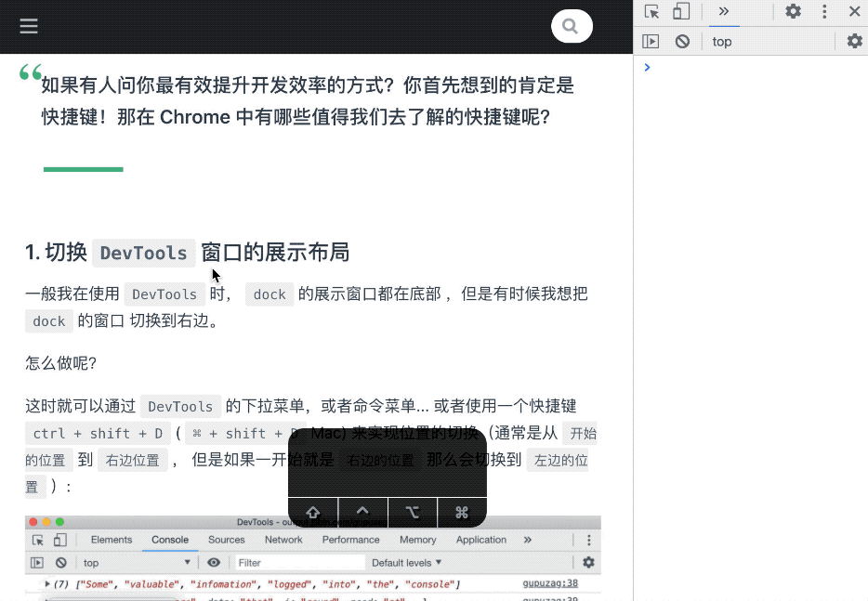Select Network tab in pictured DevTools
Screen dimensions: 868x601
283,540
